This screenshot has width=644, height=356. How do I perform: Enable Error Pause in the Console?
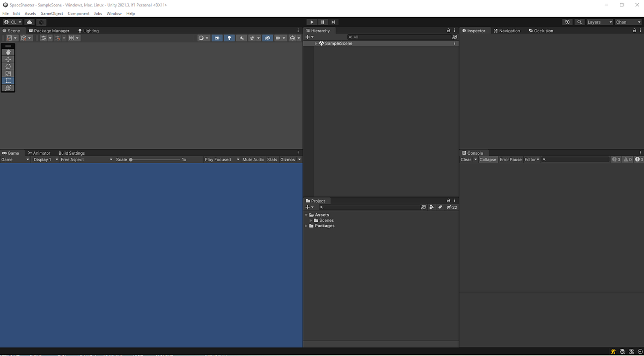(510, 159)
